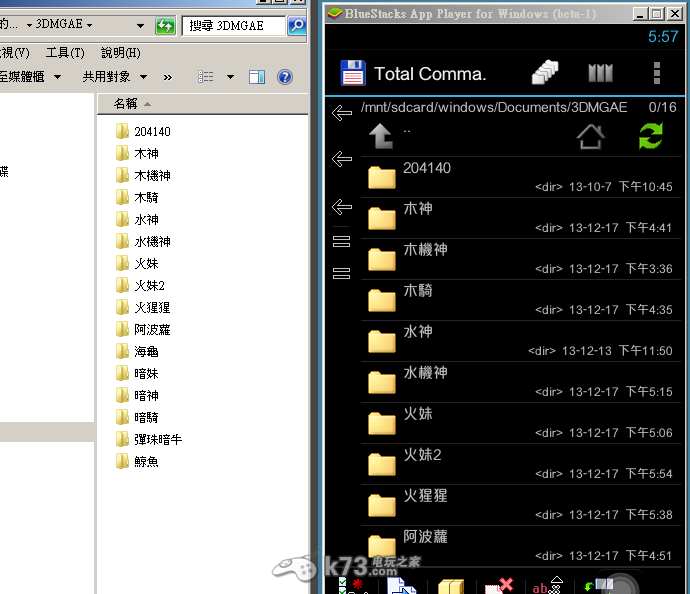The width and height of the screenshot is (690, 594).
Task: Open 阿波羅 row in Total Commander
Action: 521,546
